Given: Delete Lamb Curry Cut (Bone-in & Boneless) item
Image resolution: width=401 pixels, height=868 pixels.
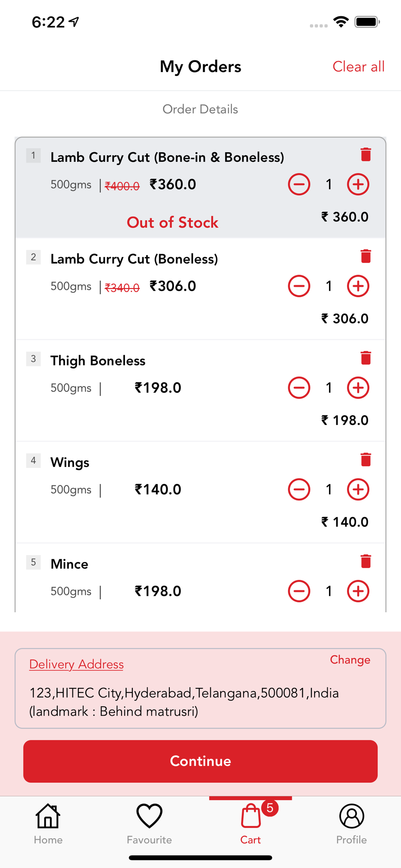Looking at the screenshot, I should click(365, 155).
